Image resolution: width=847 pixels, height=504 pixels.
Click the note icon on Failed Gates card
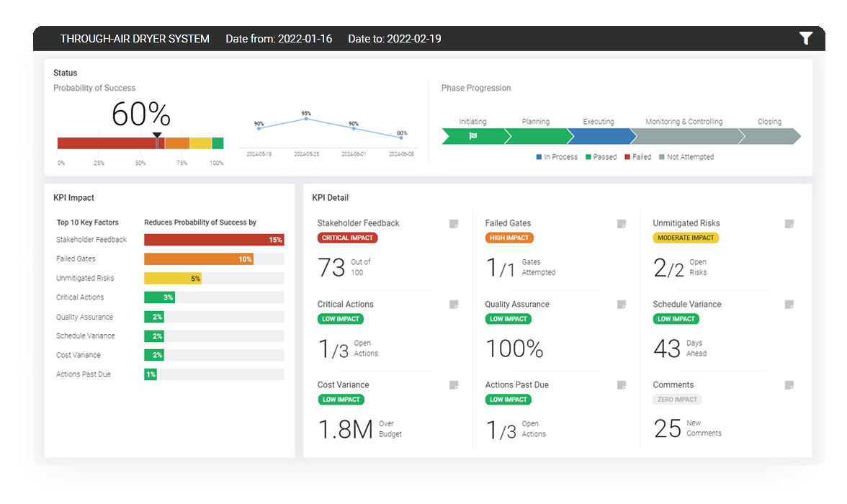(621, 224)
